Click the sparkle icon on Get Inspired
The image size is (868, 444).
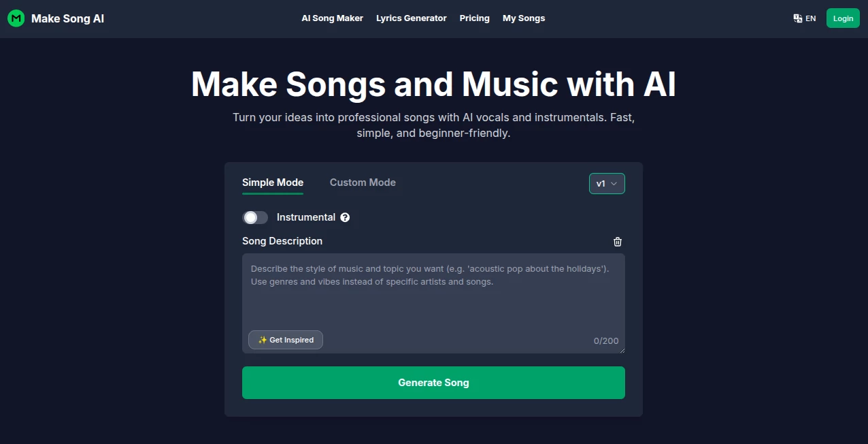(x=262, y=340)
